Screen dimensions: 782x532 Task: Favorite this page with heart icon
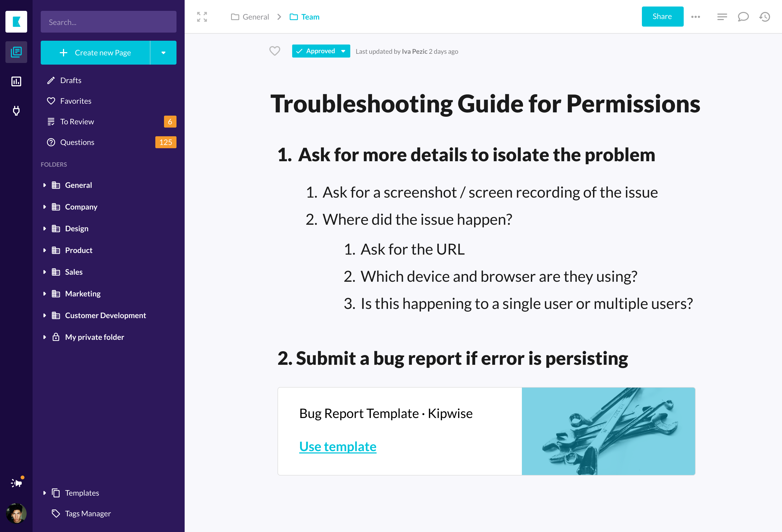[275, 51]
